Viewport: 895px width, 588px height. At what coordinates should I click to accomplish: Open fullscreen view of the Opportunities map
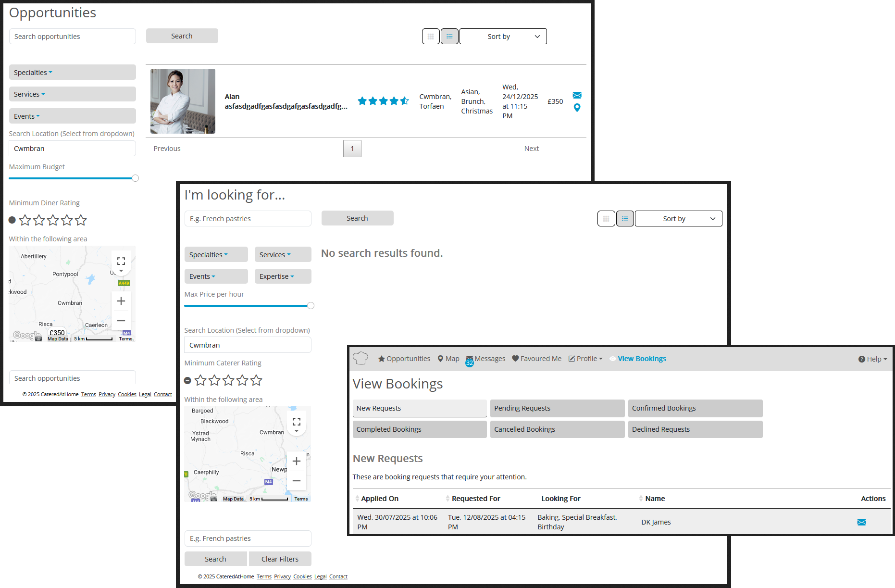tap(121, 261)
